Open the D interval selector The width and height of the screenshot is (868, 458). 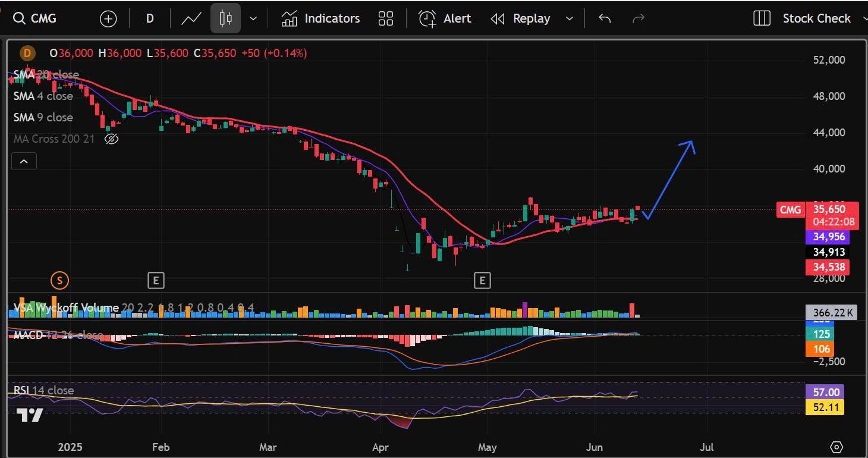(150, 18)
